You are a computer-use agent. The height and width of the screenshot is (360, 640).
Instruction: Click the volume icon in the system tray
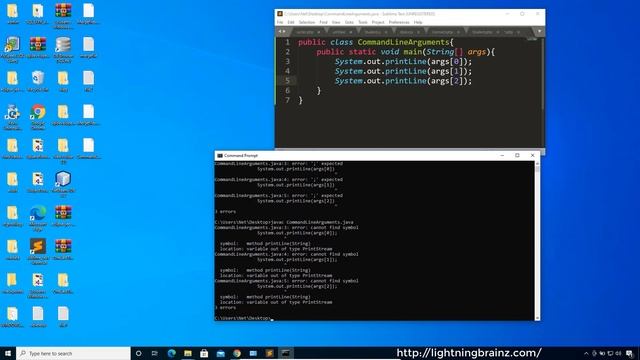(x=618, y=353)
